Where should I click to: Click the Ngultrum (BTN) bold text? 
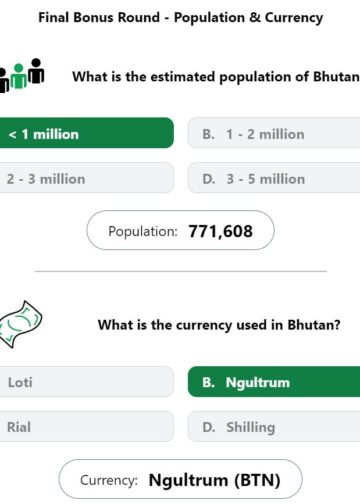[x=214, y=480]
